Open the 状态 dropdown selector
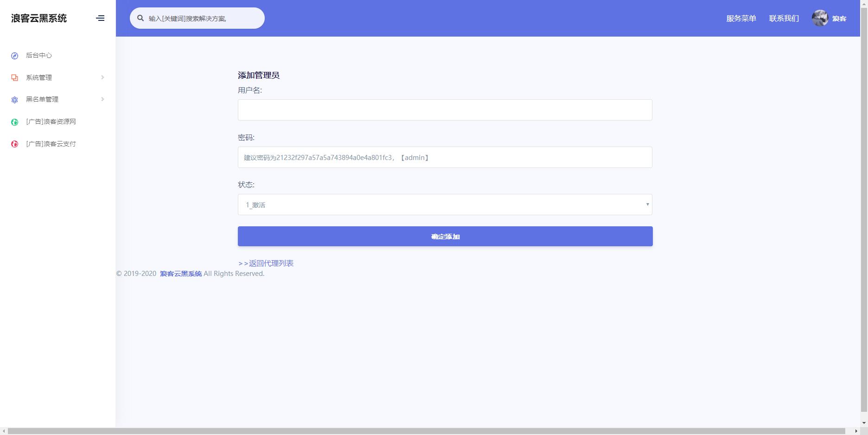 (x=445, y=205)
